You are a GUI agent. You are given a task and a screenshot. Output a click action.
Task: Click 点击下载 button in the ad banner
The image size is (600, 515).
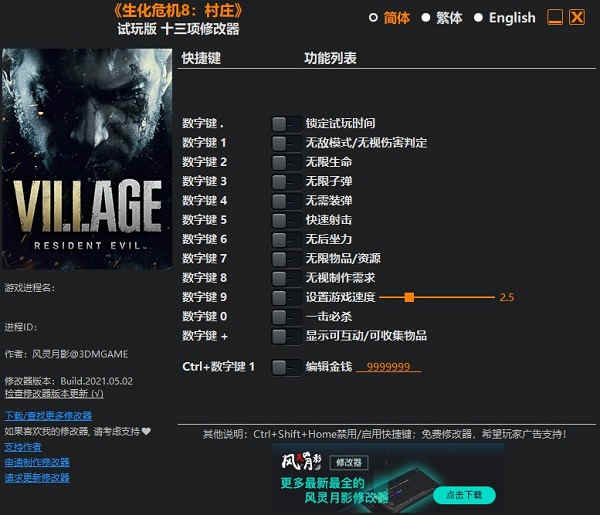click(x=464, y=495)
